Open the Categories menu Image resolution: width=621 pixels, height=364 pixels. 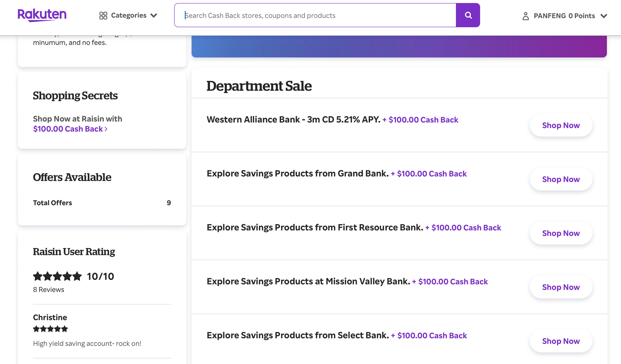click(x=129, y=15)
